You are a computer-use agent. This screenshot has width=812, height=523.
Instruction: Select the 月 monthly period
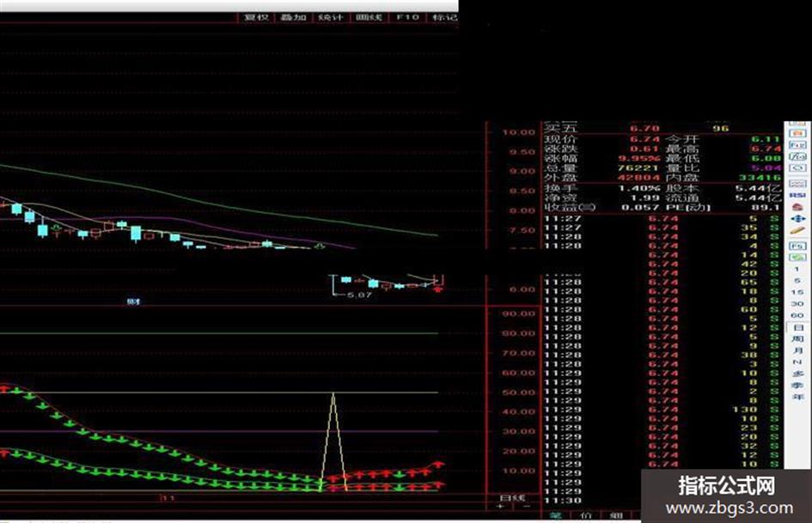[x=797, y=350]
